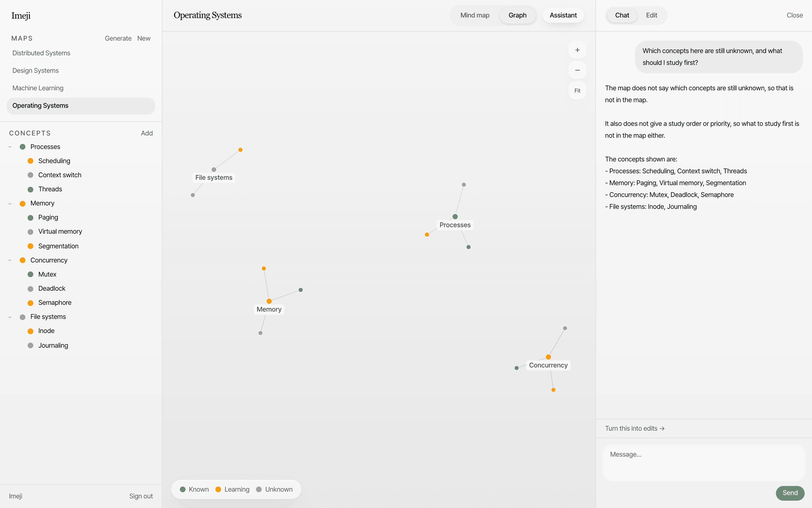
Task: Collapse the Memory concept group
Action: 10,203
